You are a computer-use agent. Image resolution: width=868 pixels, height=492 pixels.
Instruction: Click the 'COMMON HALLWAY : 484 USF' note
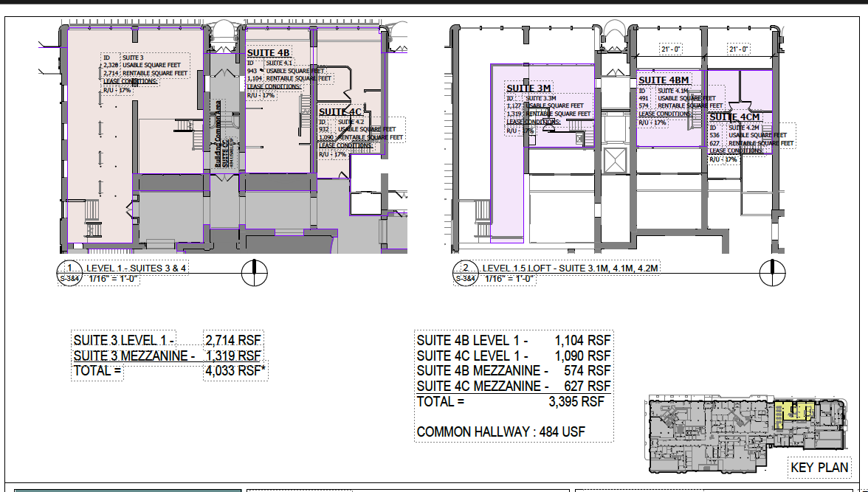pyautogui.click(x=500, y=432)
